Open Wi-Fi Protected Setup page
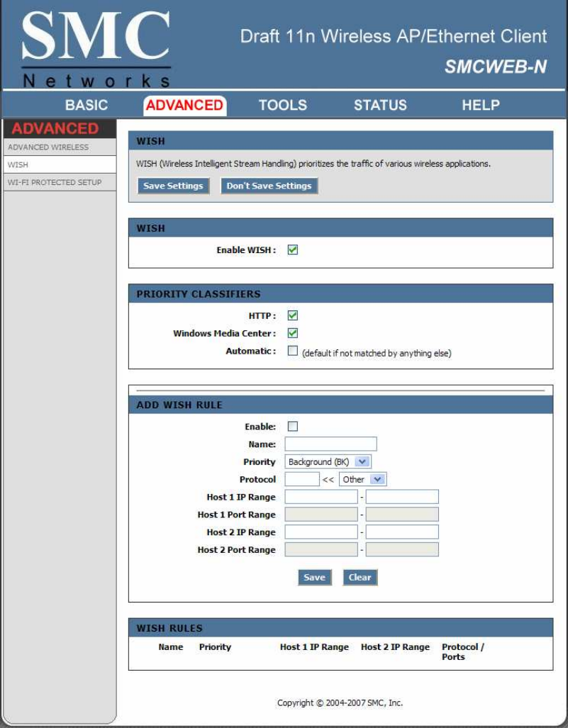 60,182
